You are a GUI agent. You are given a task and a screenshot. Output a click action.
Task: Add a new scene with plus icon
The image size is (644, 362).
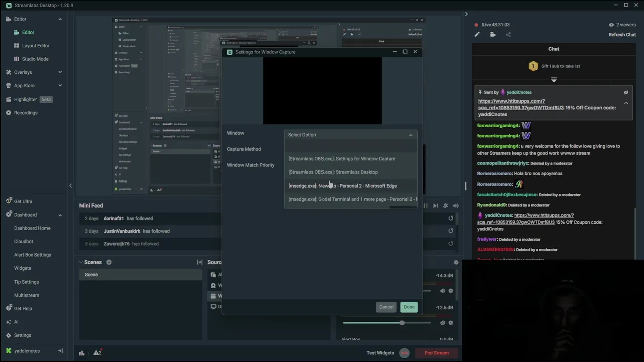tap(109, 262)
